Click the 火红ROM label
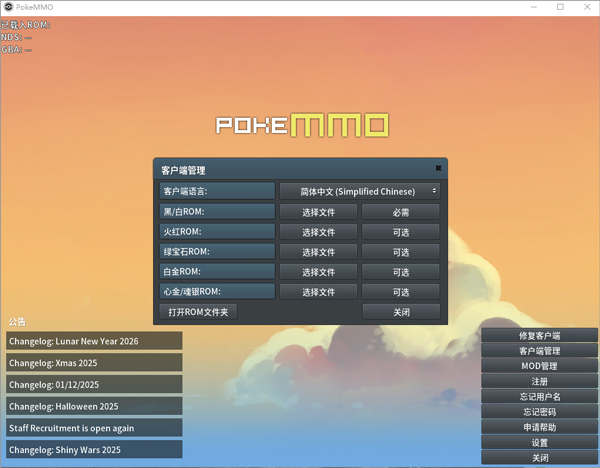Viewport: 600px width, 468px height. pos(217,232)
